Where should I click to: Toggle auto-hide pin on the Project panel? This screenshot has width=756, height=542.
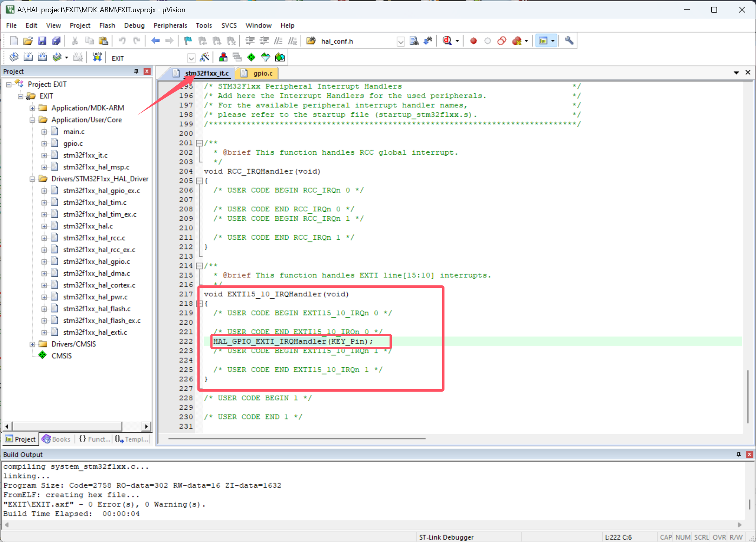[x=136, y=71]
